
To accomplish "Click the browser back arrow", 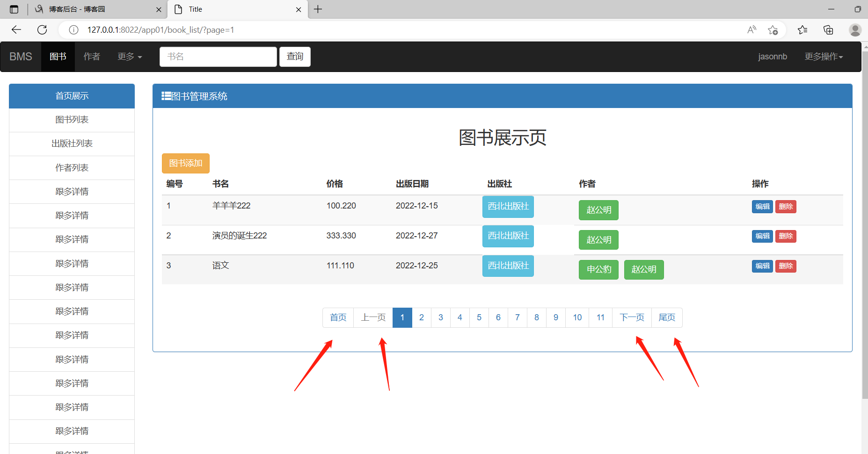I will point(16,30).
